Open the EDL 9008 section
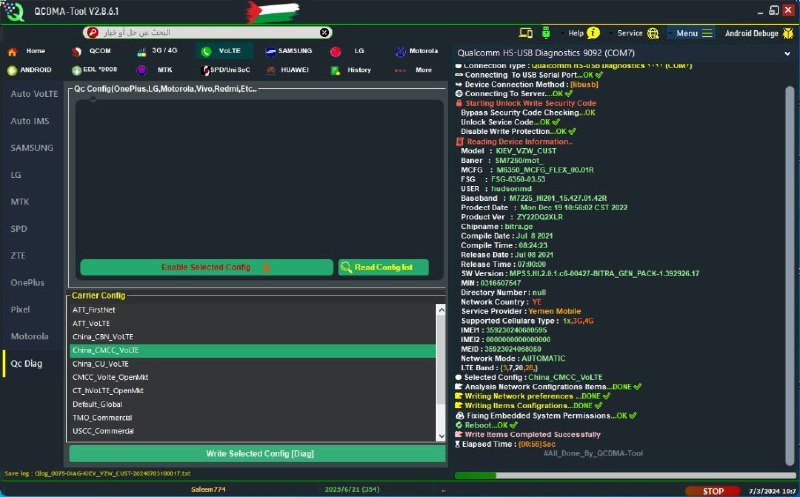Viewport: 800px width, 497px height. [94, 70]
